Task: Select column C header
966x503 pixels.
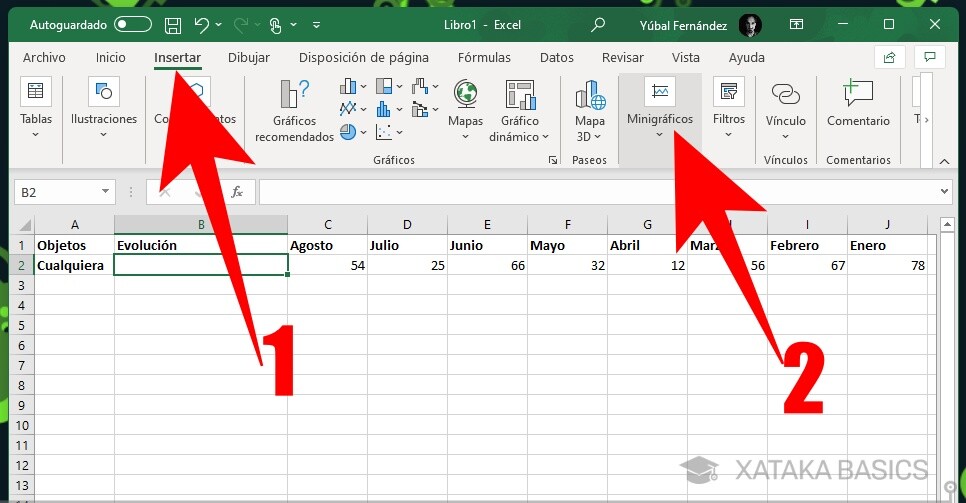Action: click(x=328, y=224)
